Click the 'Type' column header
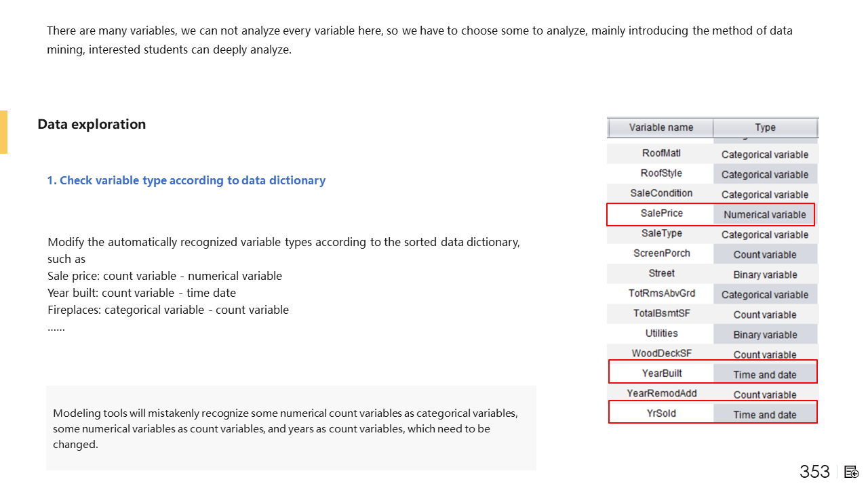This screenshot has height=488, width=868. click(765, 127)
